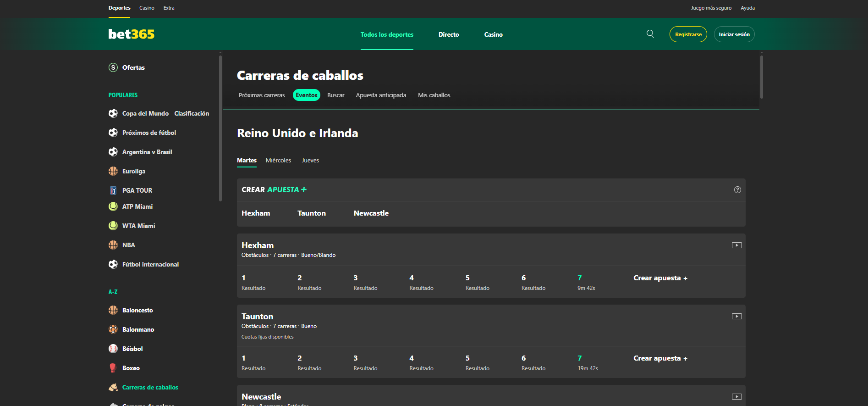Click the PGA TOUR logo icon
The height and width of the screenshot is (406, 868).
pos(113,190)
